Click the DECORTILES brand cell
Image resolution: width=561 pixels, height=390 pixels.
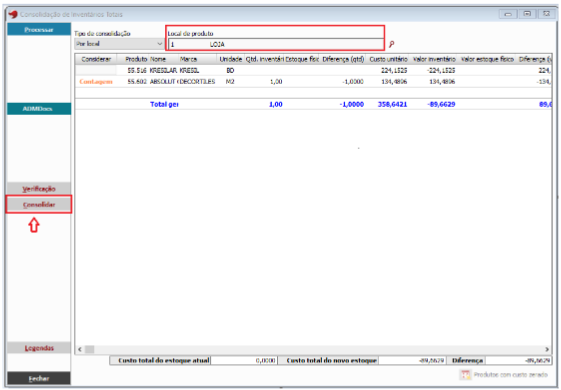pyautogui.click(x=197, y=82)
